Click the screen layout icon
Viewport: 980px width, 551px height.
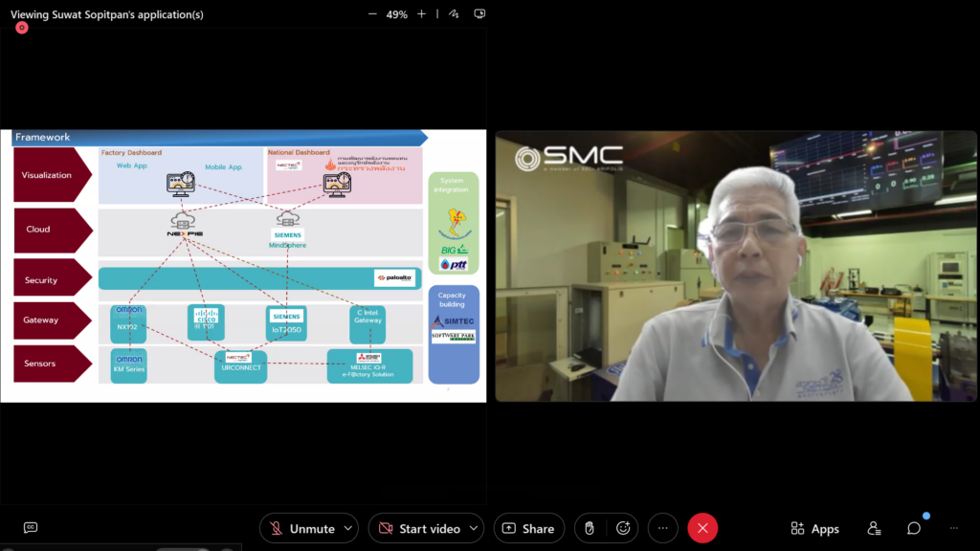tap(479, 13)
